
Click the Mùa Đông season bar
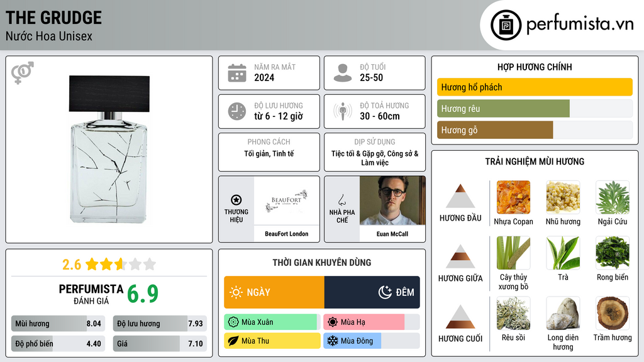pyautogui.click(x=371, y=341)
